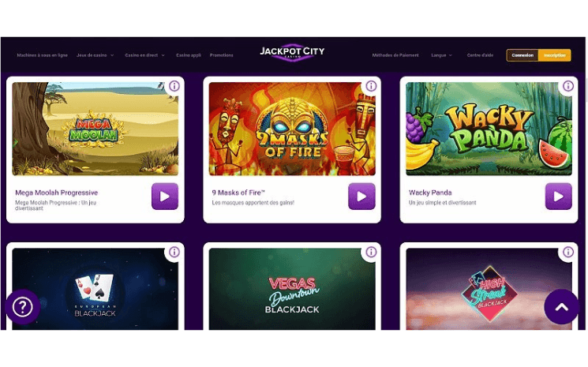Select the Vegas Downtown Blackjack thumbnail
Image resolution: width=588 pixels, height=367 pixels.
292,289
